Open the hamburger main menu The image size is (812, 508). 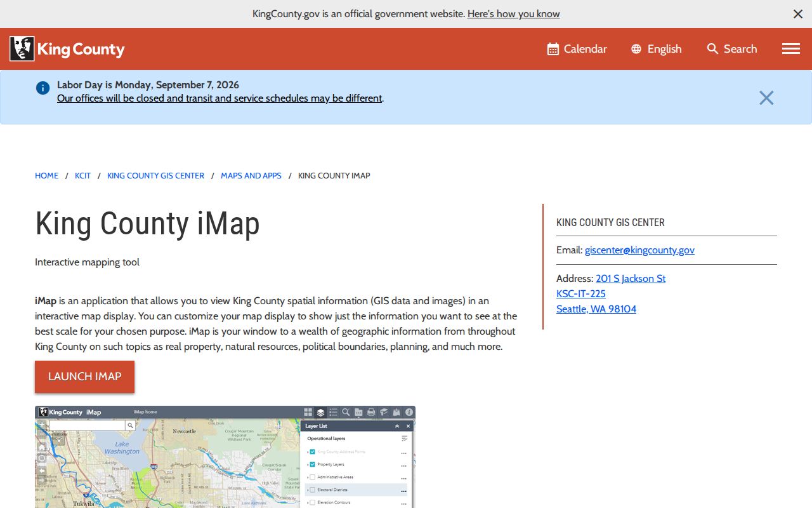pyautogui.click(x=790, y=49)
